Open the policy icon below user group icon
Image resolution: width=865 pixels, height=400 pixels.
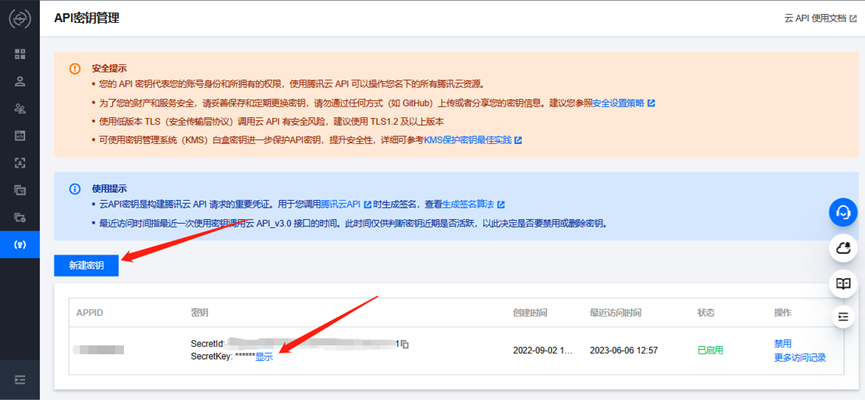pos(20,135)
